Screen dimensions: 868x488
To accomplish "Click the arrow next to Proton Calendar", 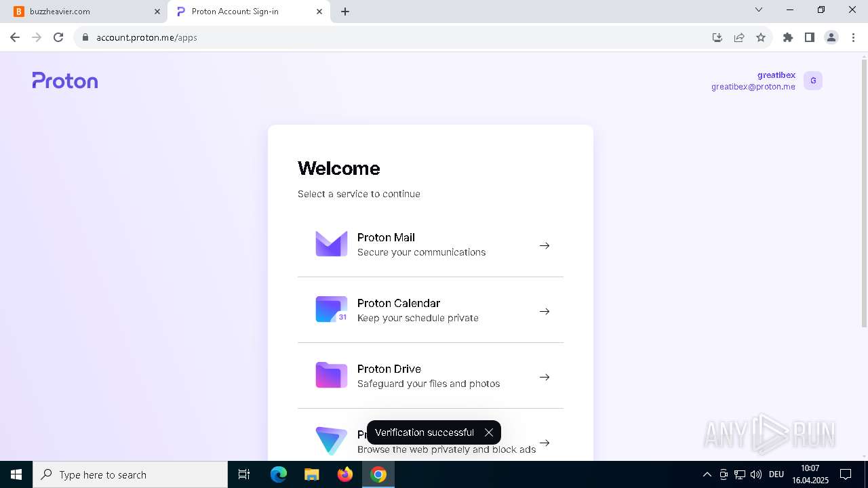I will click(545, 311).
